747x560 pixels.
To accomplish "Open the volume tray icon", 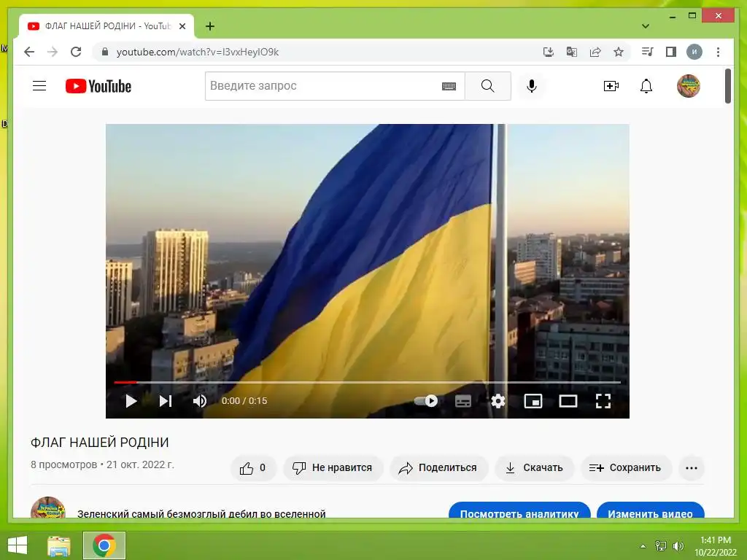I will (678, 546).
